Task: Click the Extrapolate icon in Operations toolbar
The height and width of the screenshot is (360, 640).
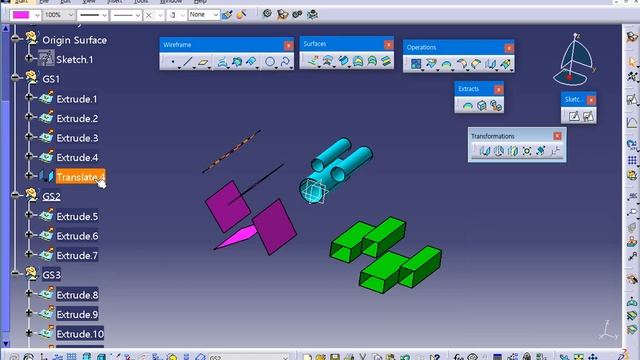Action: (x=506, y=64)
